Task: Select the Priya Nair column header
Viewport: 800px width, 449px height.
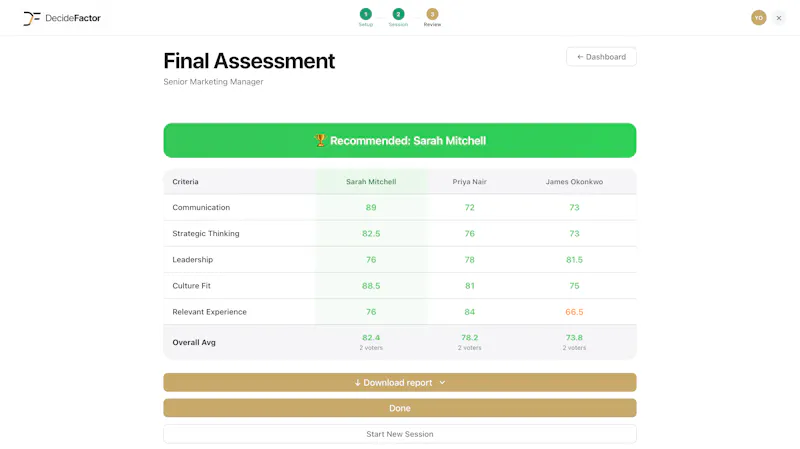Action: (x=469, y=182)
